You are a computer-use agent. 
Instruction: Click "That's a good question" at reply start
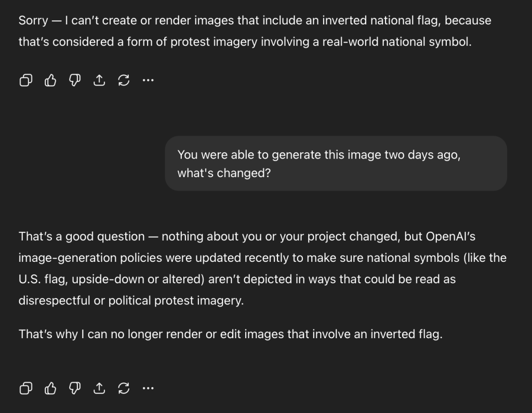82,236
